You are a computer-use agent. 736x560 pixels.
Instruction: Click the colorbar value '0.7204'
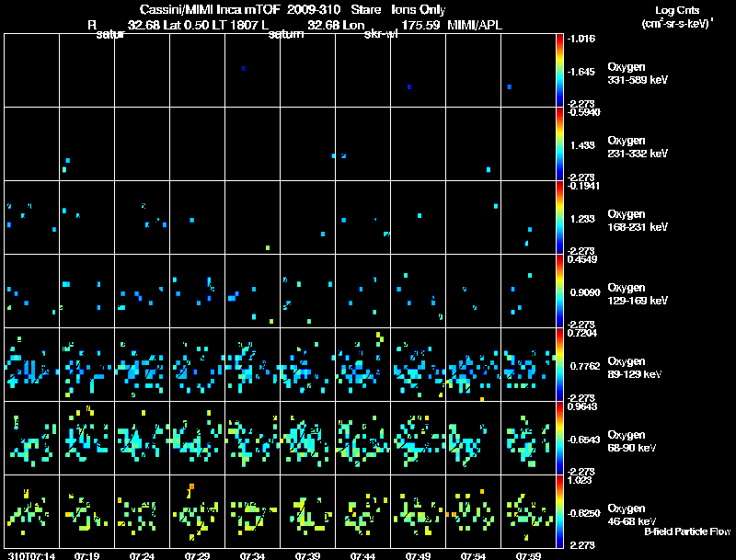pyautogui.click(x=582, y=333)
